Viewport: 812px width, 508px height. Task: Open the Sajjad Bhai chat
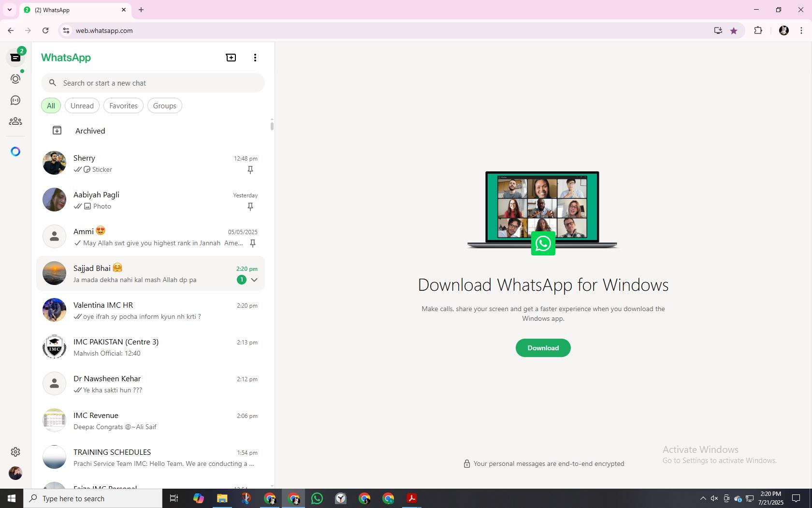click(x=151, y=274)
